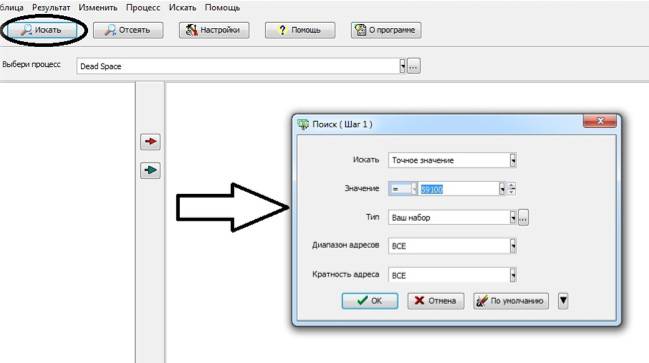Expand extra options with the down triangle
The height and width of the screenshot is (363, 649).
pos(563,301)
